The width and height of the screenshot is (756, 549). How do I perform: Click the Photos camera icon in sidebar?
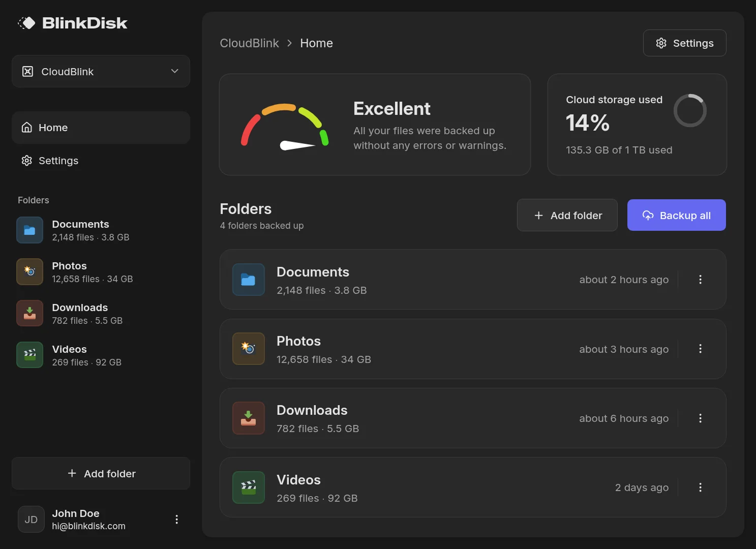click(29, 271)
